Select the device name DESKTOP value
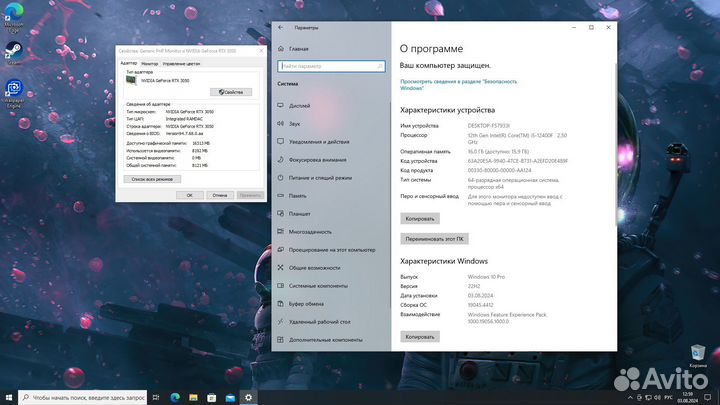The height and width of the screenshot is (405, 720). click(x=489, y=126)
